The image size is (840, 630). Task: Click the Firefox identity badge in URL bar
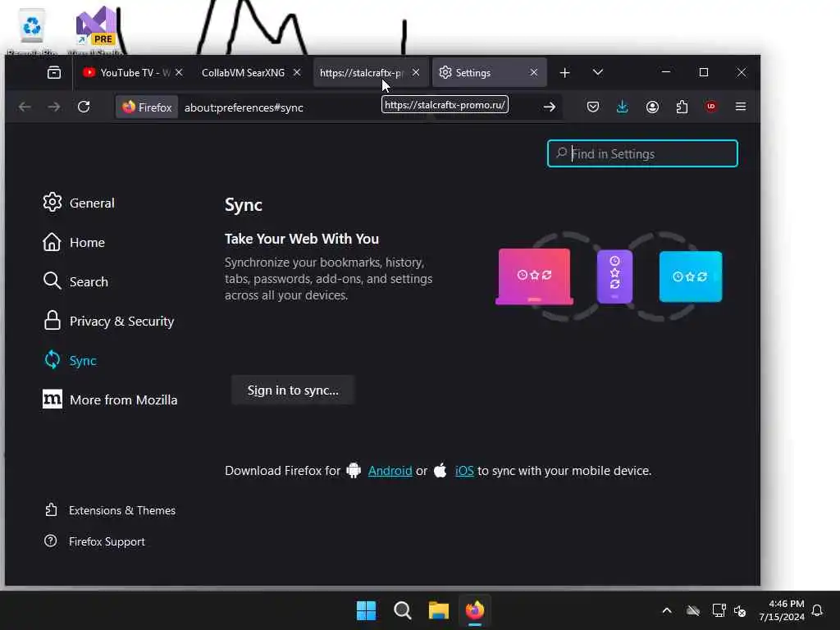pos(147,107)
